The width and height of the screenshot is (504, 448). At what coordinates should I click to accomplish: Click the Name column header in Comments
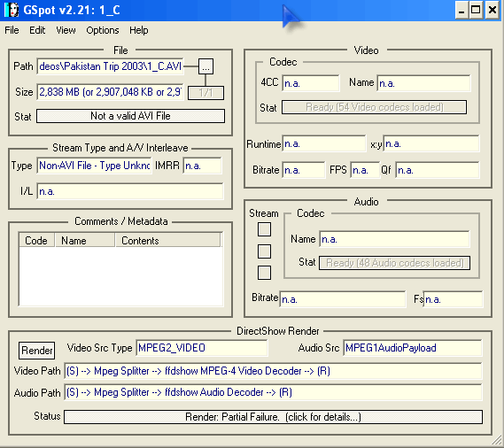[84, 241]
